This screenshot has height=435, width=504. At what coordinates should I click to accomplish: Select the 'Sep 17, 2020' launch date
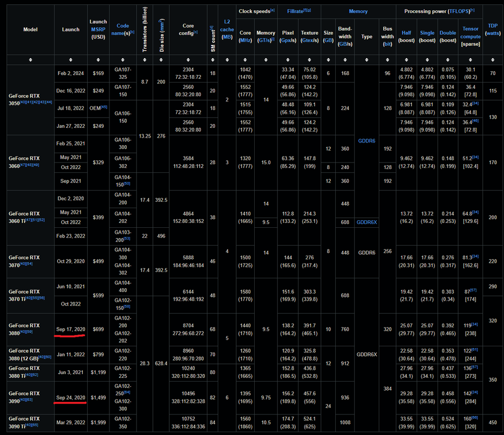pos(71,330)
